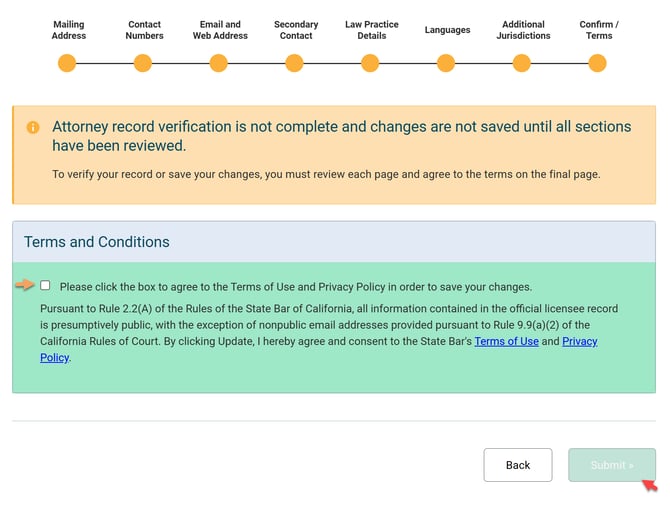Go to the Secondary Contact step circle
Viewport: 670px width, 526px height.
294,64
